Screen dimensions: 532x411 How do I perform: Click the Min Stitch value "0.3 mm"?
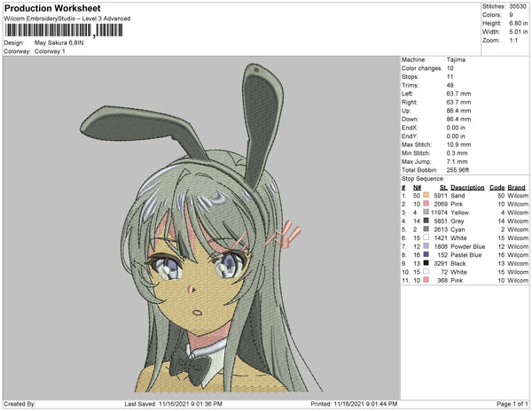[457, 153]
